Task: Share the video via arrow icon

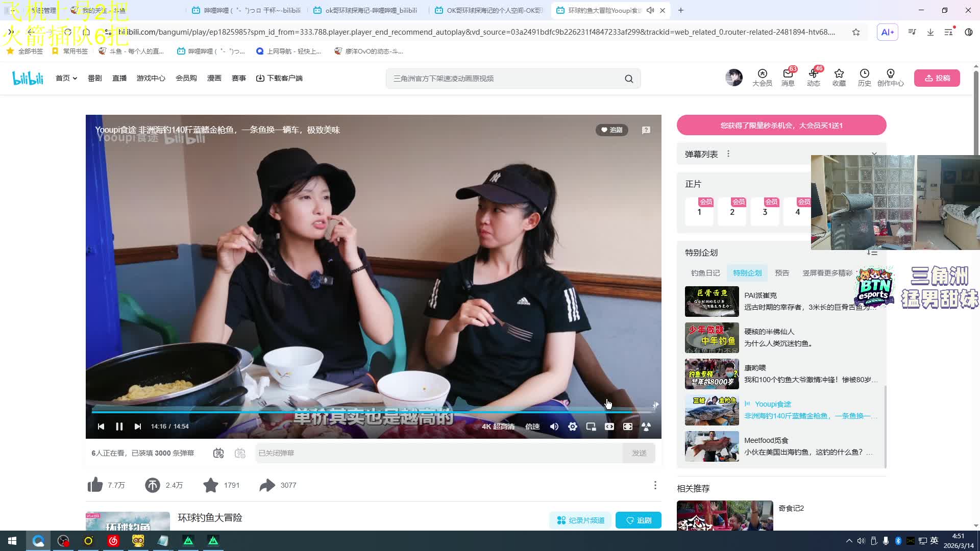Action: 267,485
